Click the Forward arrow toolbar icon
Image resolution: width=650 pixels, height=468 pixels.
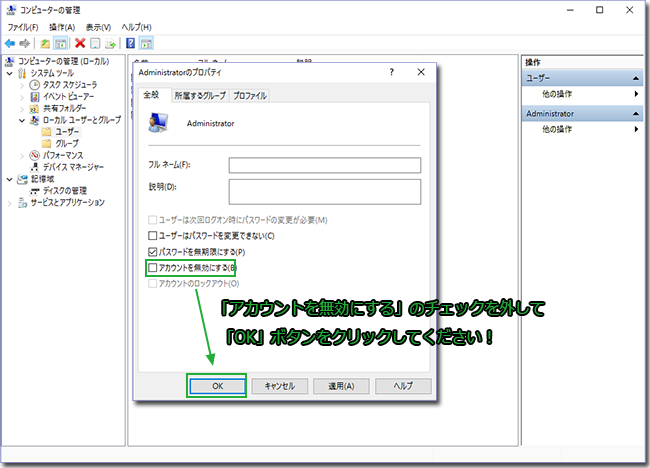(x=25, y=43)
